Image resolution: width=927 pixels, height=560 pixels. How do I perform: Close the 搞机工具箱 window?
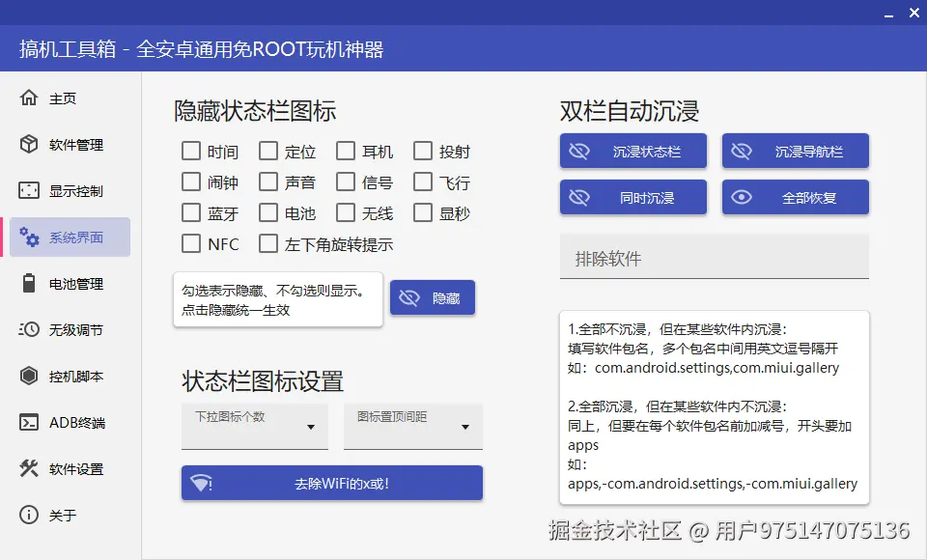tap(914, 13)
